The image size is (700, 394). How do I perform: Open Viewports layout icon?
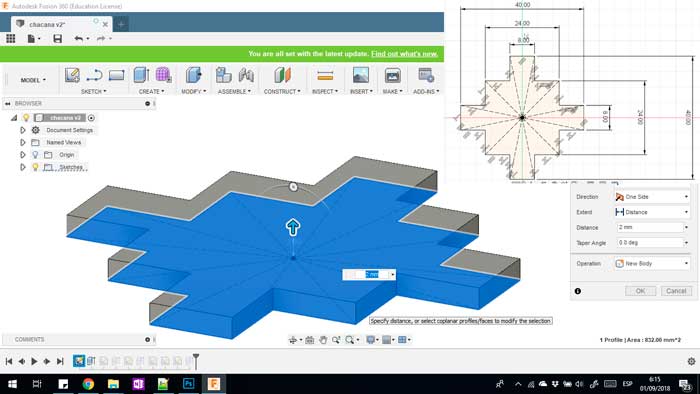click(x=402, y=340)
